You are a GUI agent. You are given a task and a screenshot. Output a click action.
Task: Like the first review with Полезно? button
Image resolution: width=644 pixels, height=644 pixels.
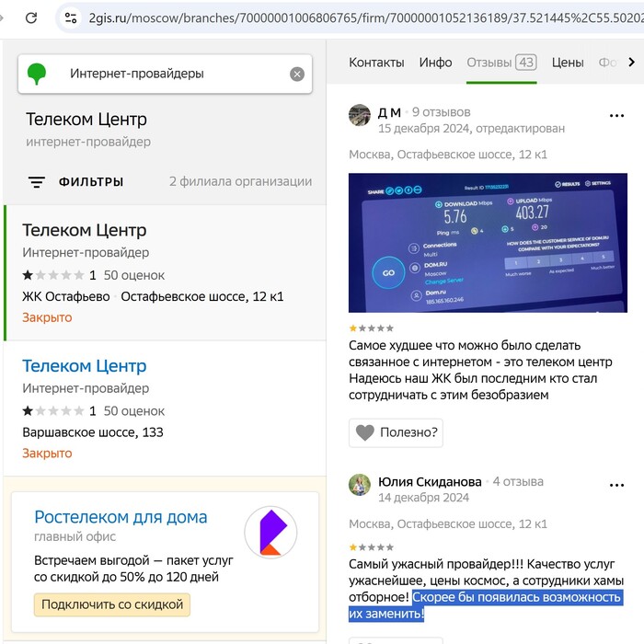pyautogui.click(x=396, y=432)
